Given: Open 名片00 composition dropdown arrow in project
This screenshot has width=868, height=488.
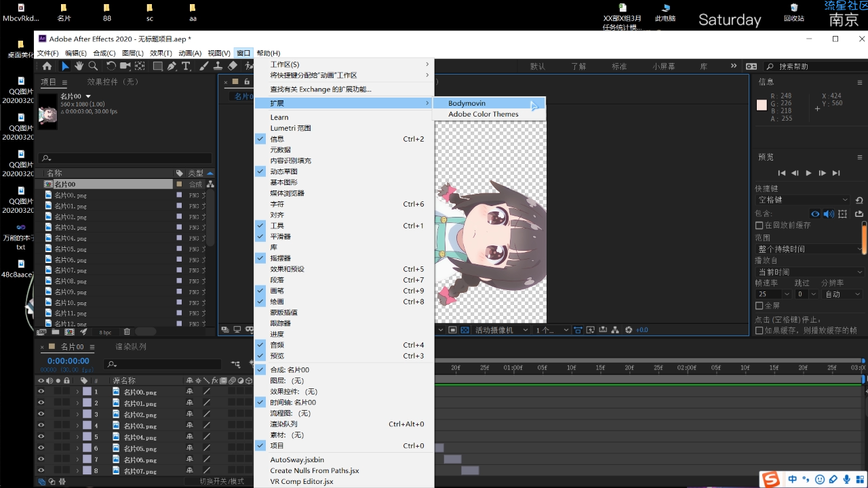Looking at the screenshot, I should (88, 97).
